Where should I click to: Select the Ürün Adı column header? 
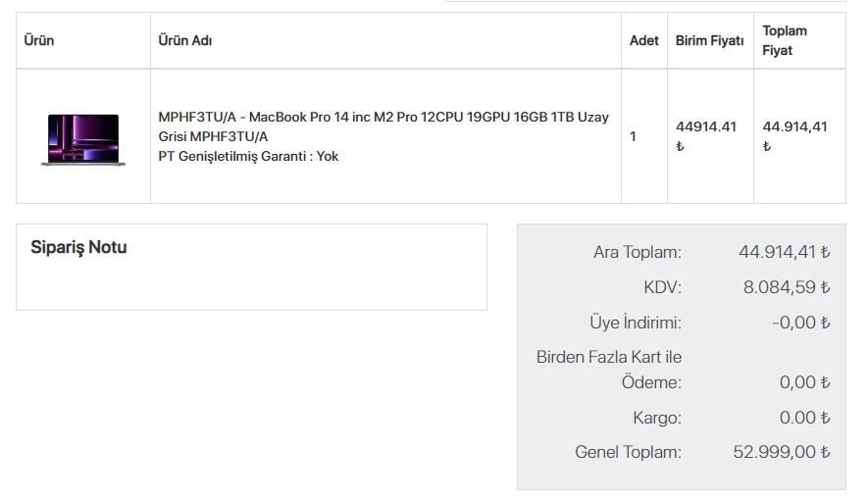[185, 41]
